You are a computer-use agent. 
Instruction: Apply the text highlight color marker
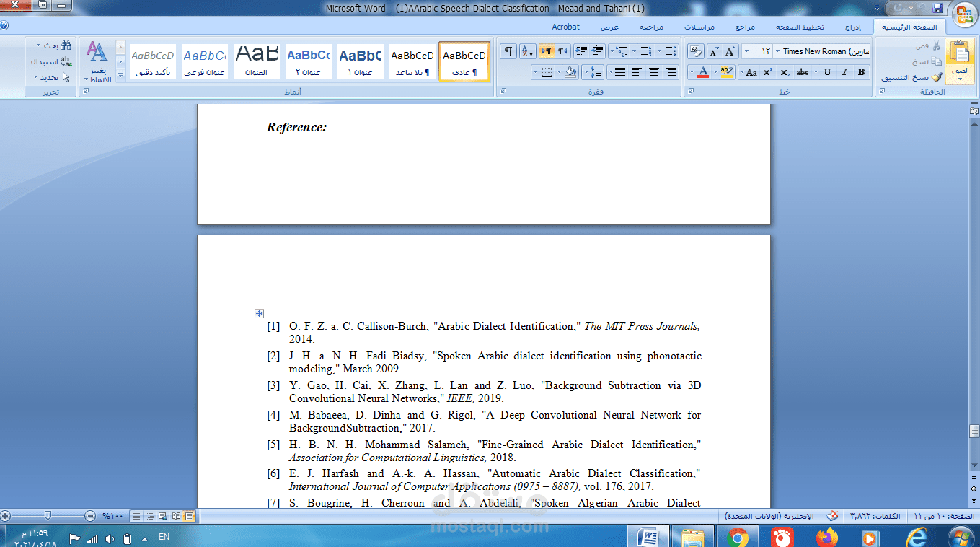click(x=725, y=72)
